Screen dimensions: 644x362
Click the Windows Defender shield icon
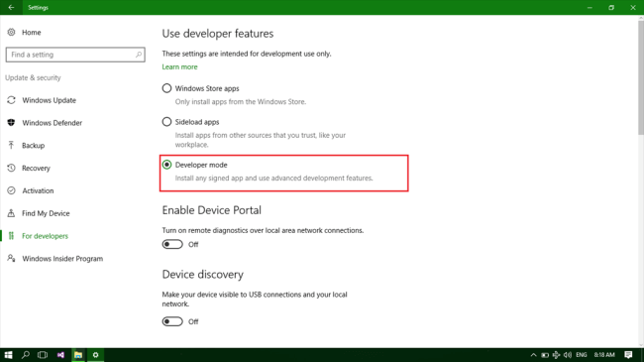(x=11, y=123)
